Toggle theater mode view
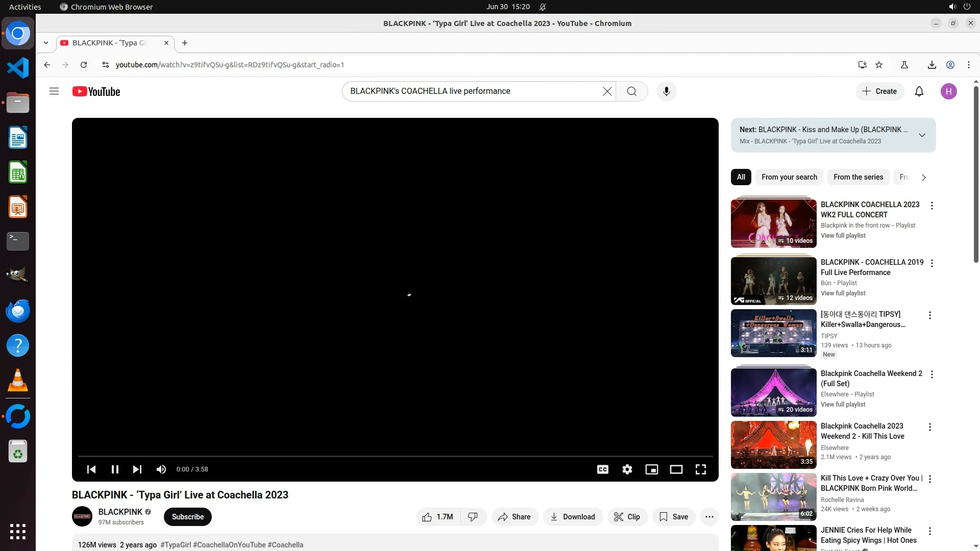980x551 pixels. [x=676, y=469]
